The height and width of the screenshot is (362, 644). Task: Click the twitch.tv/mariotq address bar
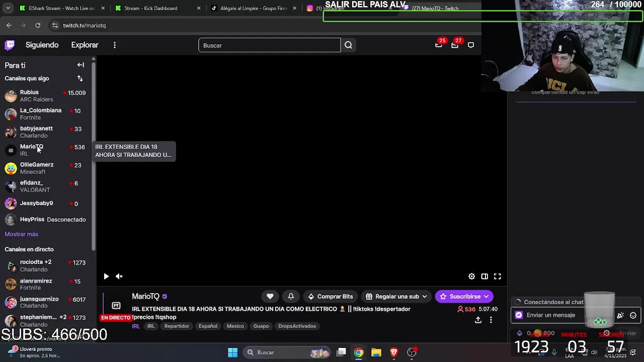pos(85,26)
